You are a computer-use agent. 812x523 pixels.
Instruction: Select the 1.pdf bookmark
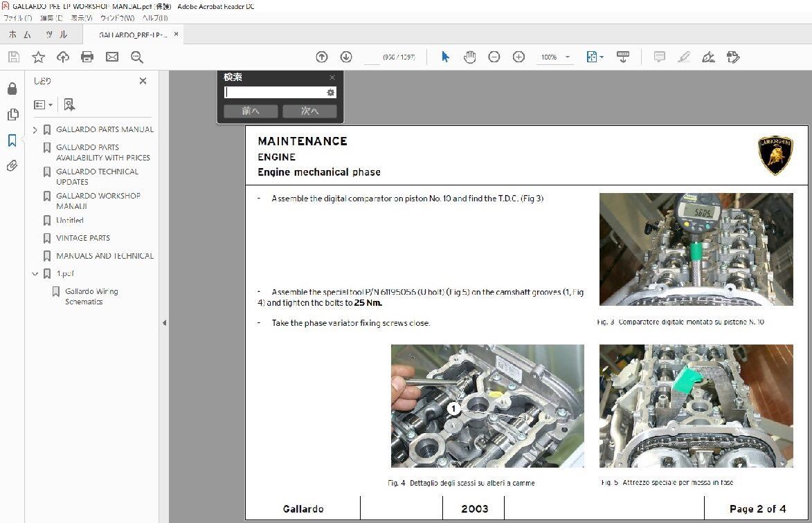pyautogui.click(x=65, y=274)
